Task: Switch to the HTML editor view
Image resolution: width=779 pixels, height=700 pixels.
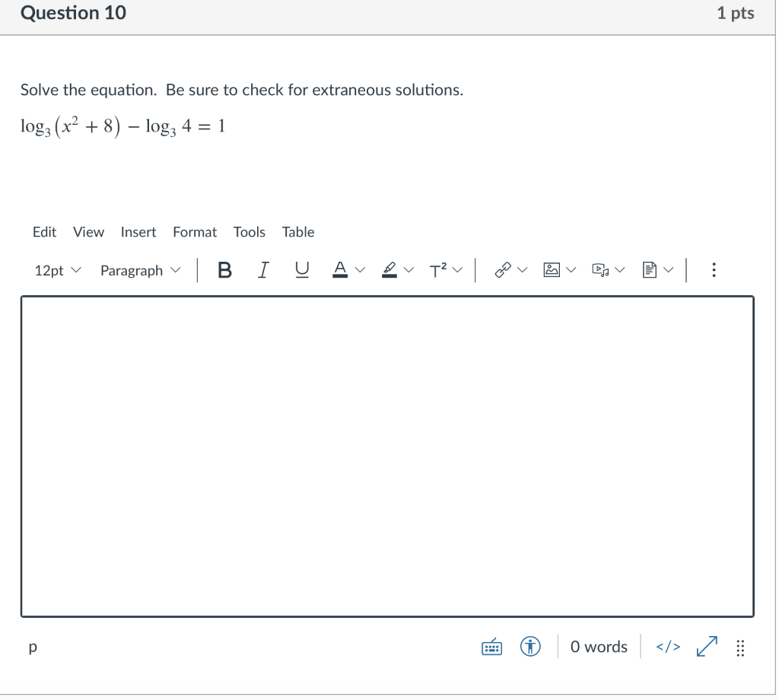Action: coord(667,646)
